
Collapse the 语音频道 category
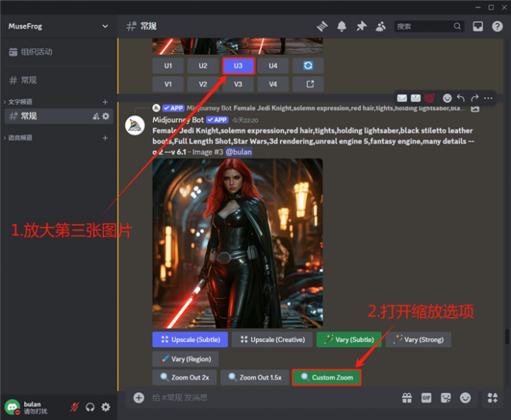pos(19,137)
